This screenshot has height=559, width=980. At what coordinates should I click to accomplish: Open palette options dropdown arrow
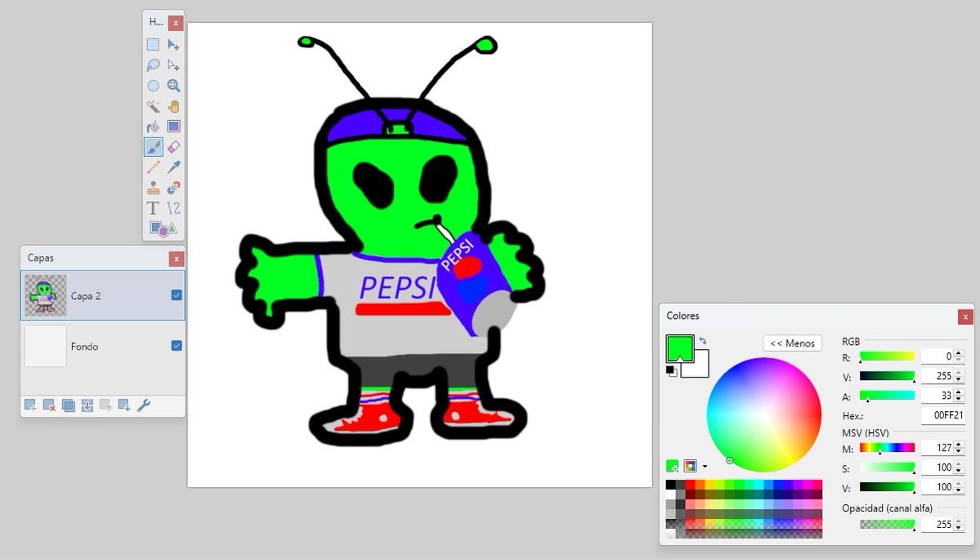point(705,466)
